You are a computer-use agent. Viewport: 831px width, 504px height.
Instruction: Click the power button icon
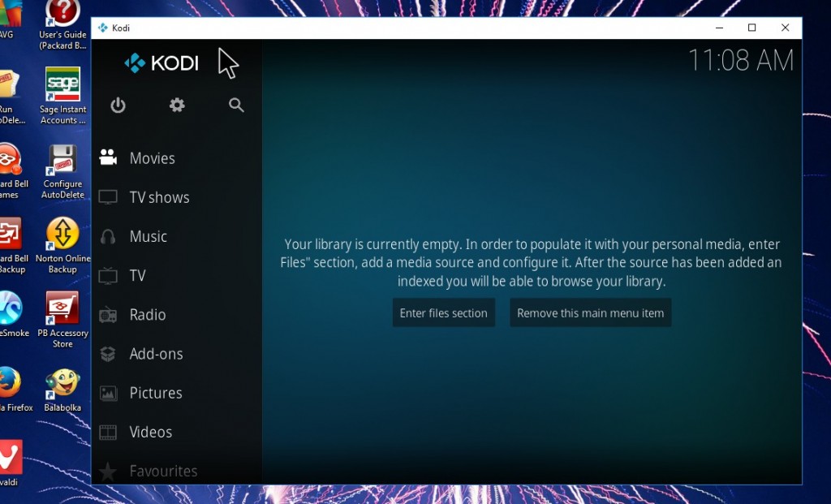[x=118, y=106]
